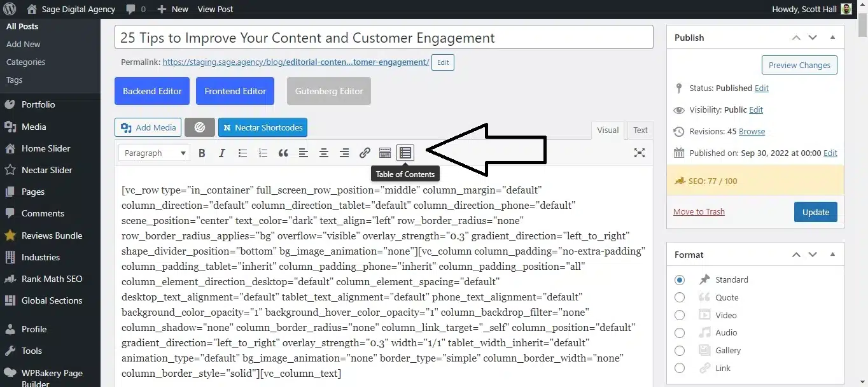Open Nectar Shortcodes
The width and height of the screenshot is (868, 387).
point(263,127)
